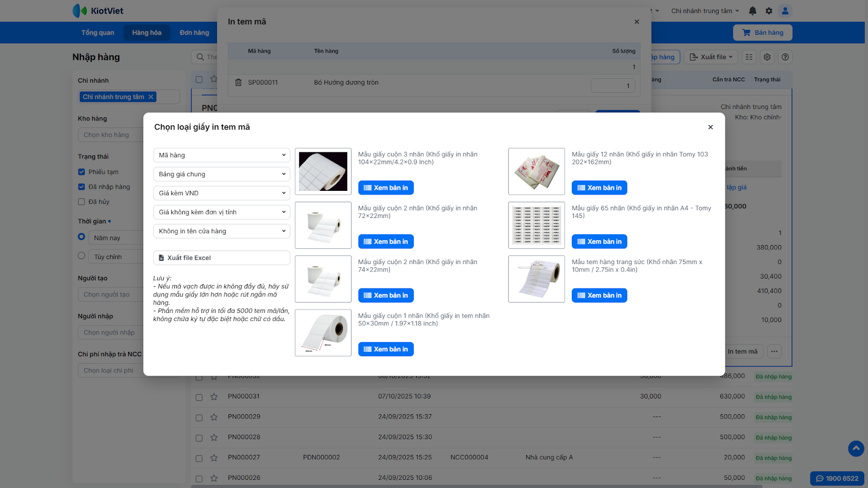
Task: Open the user account avatar icon
Action: [x=785, y=11]
